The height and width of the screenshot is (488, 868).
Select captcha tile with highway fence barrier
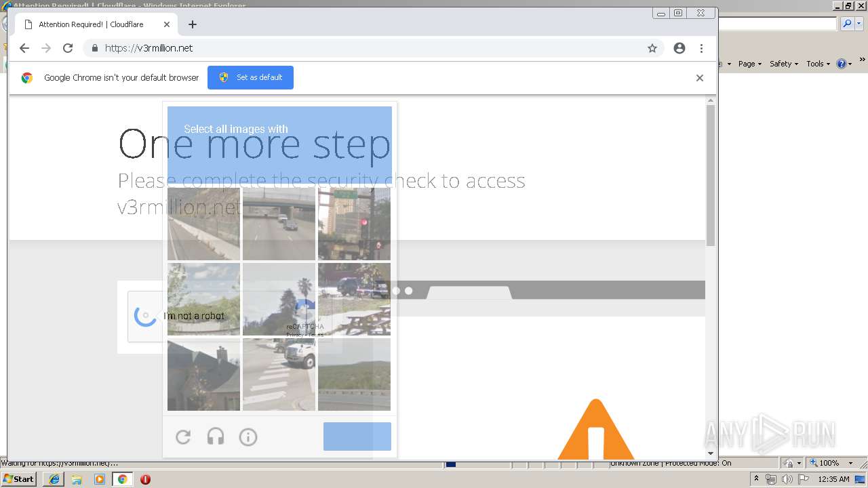203,224
